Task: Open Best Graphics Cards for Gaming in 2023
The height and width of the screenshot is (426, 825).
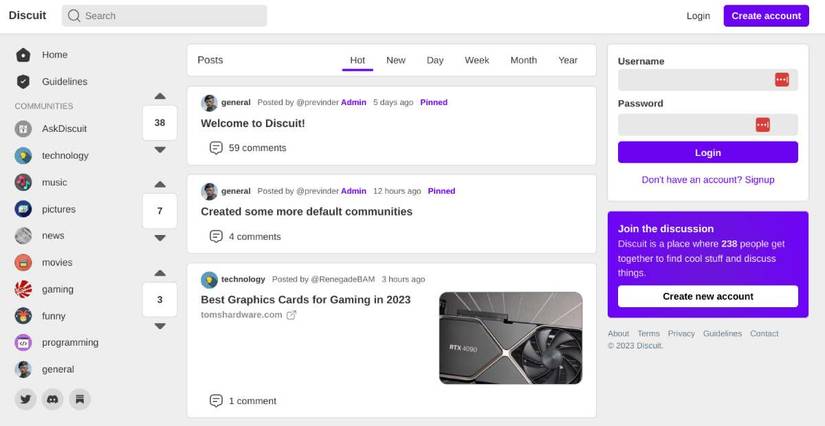Action: pyautogui.click(x=305, y=300)
